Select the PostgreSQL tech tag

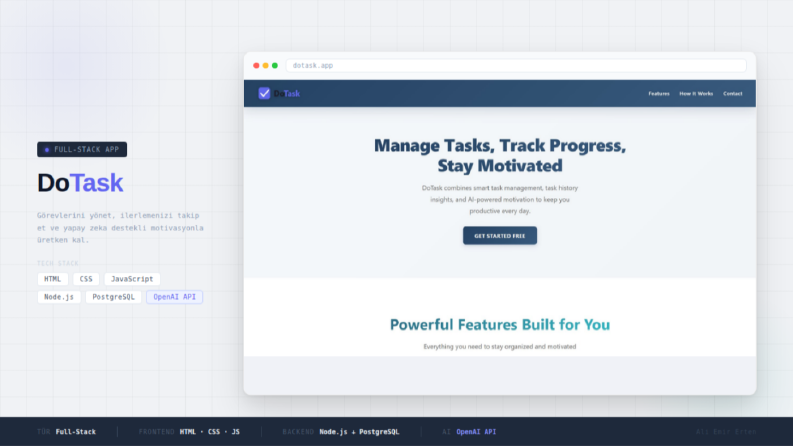[x=113, y=297]
